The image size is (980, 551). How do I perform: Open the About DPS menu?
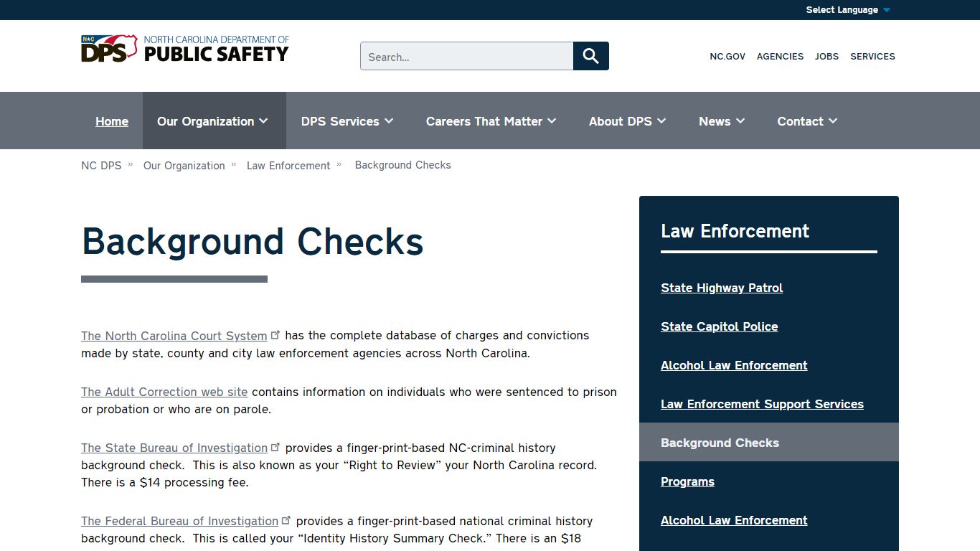[628, 121]
